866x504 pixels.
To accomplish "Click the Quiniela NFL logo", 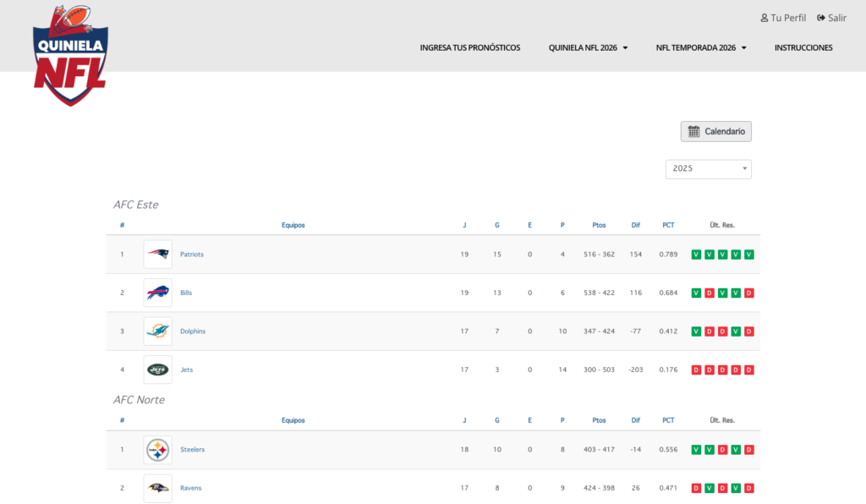I will (70, 55).
